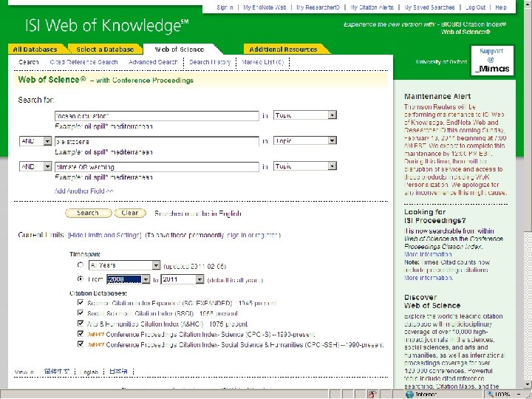Viewport: 532px width, 399px height.
Task: Click the Log Out link
Action: point(475,7)
